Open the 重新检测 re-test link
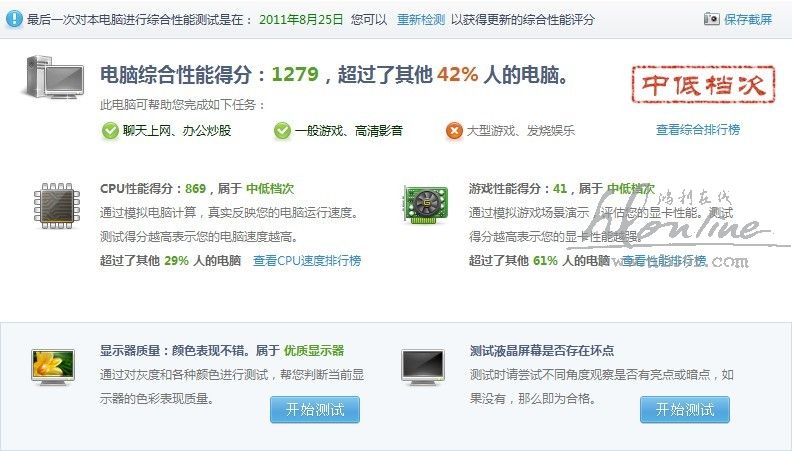792x451 pixels. click(421, 20)
